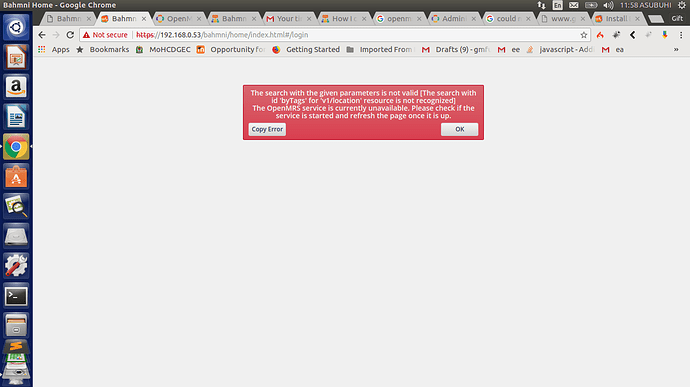Show more bookmarks with the double chevron

tap(676, 50)
